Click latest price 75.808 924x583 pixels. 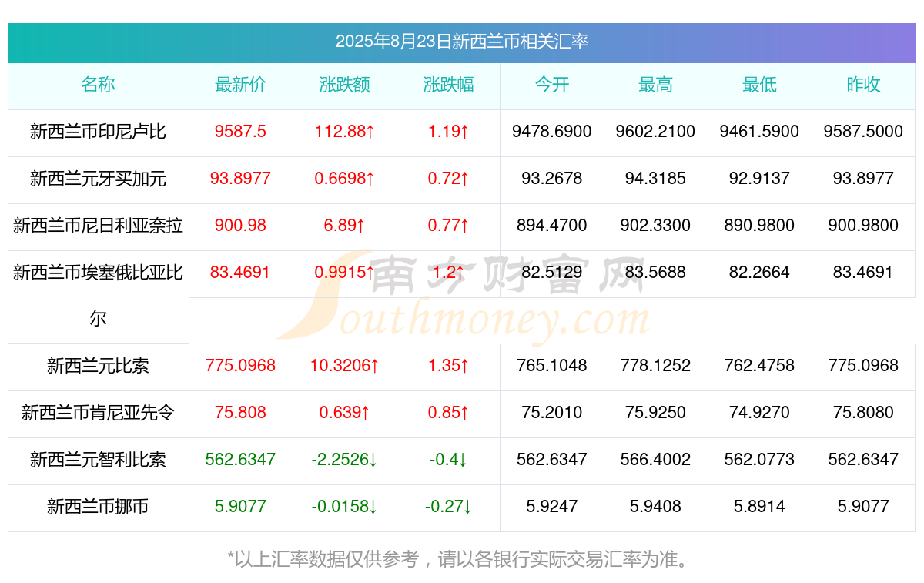tap(241, 413)
